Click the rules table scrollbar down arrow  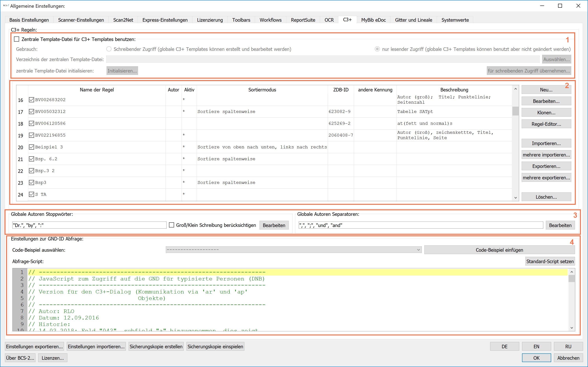516,197
